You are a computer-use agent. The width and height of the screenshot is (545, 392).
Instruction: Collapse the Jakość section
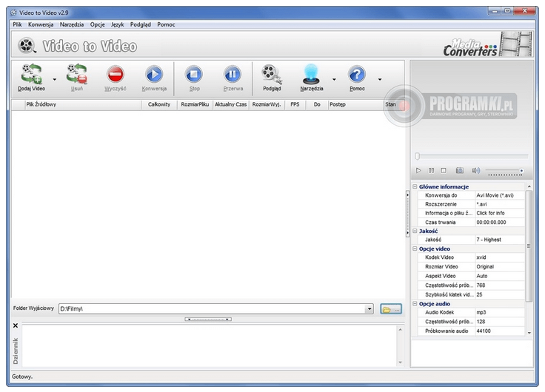pos(415,231)
